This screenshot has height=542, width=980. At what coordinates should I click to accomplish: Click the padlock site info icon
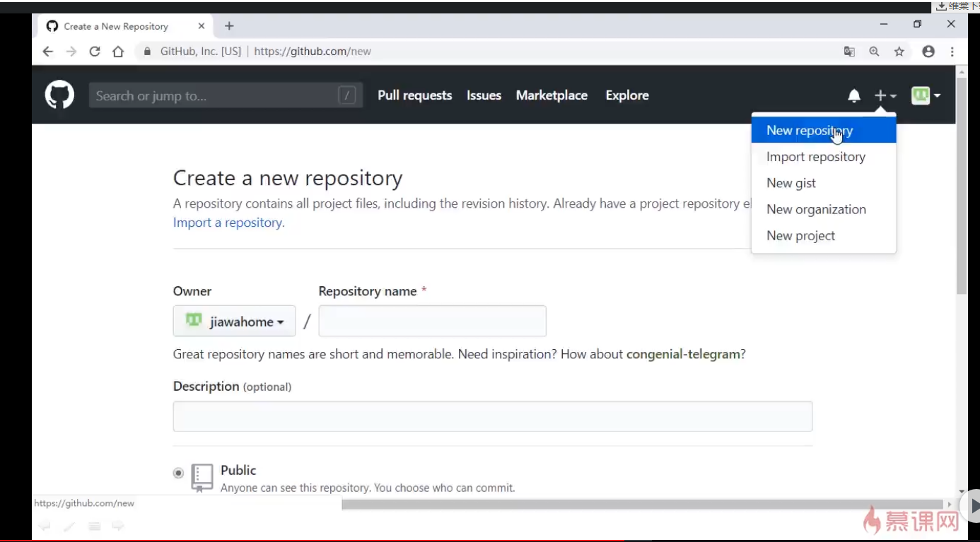[x=147, y=51]
